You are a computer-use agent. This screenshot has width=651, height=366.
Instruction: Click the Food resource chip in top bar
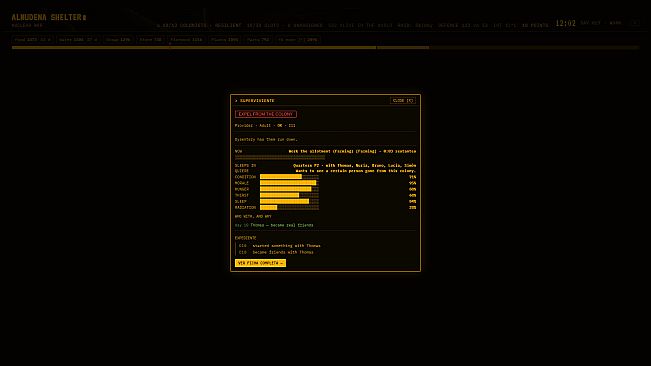(32, 40)
